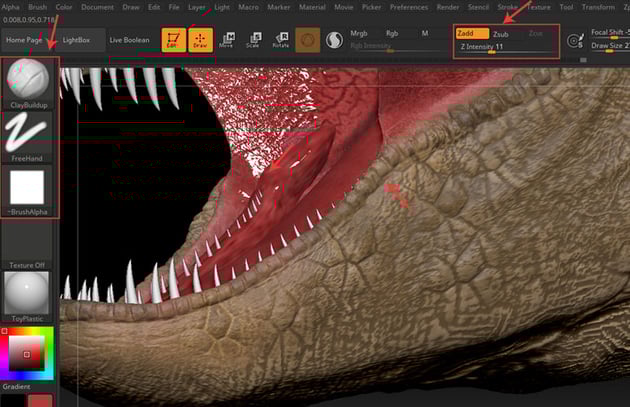The height and width of the screenshot is (407, 630).
Task: Click the Live Boolean button
Action: 128,40
